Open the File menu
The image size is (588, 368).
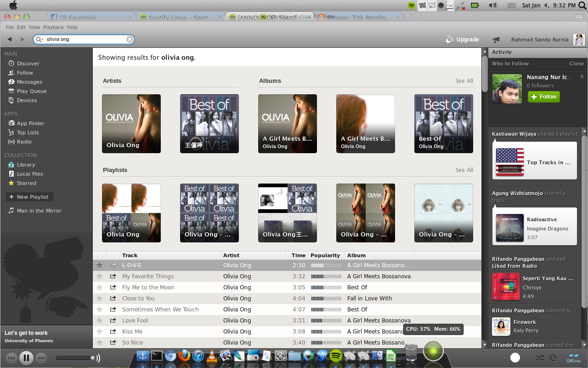click(x=10, y=27)
